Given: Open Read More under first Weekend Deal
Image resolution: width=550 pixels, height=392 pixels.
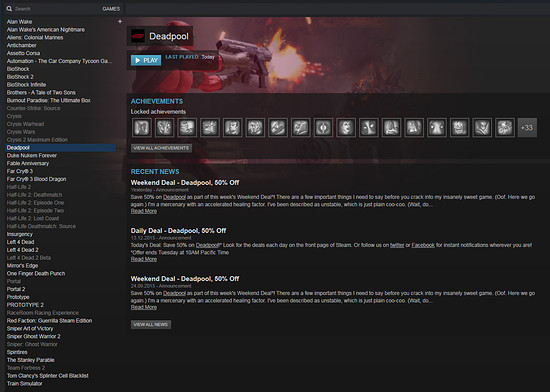Looking at the screenshot, I should coord(144,211).
